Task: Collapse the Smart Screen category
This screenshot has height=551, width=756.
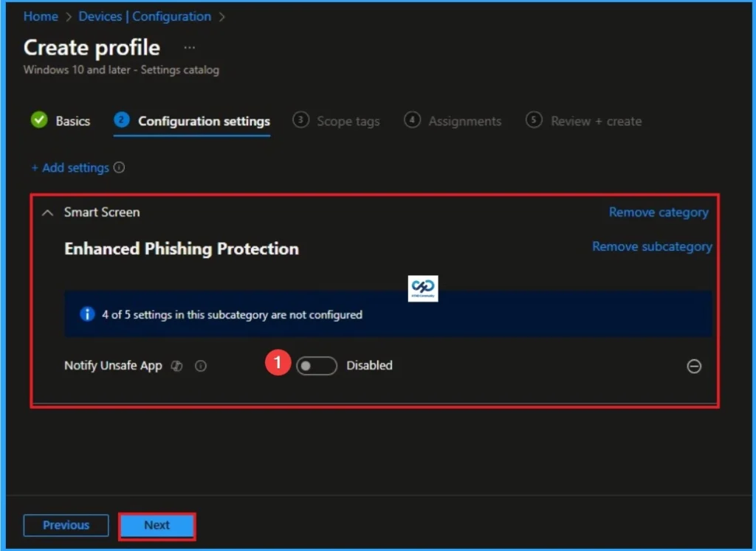Action: click(47, 212)
